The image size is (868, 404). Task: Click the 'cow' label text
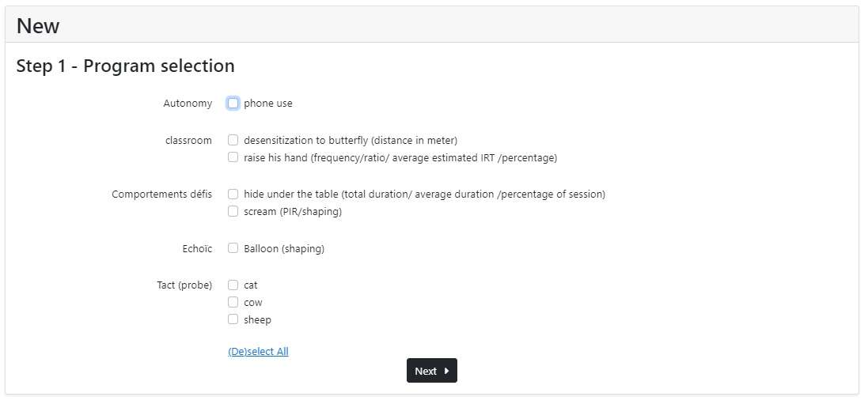click(x=253, y=303)
